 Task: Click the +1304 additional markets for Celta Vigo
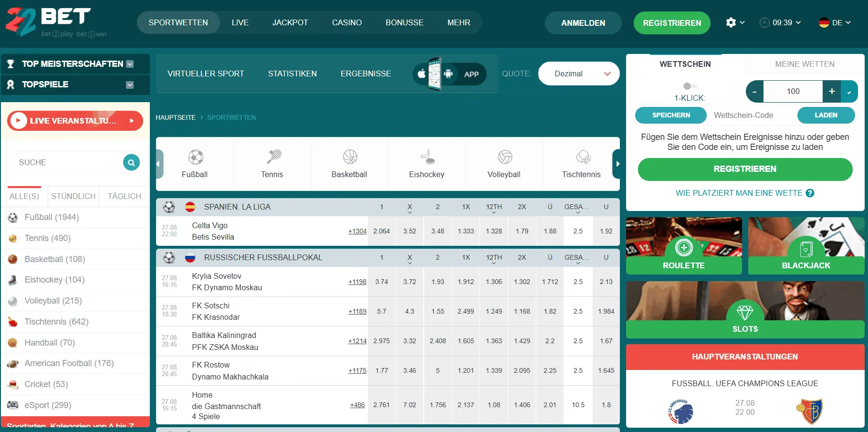click(x=357, y=231)
